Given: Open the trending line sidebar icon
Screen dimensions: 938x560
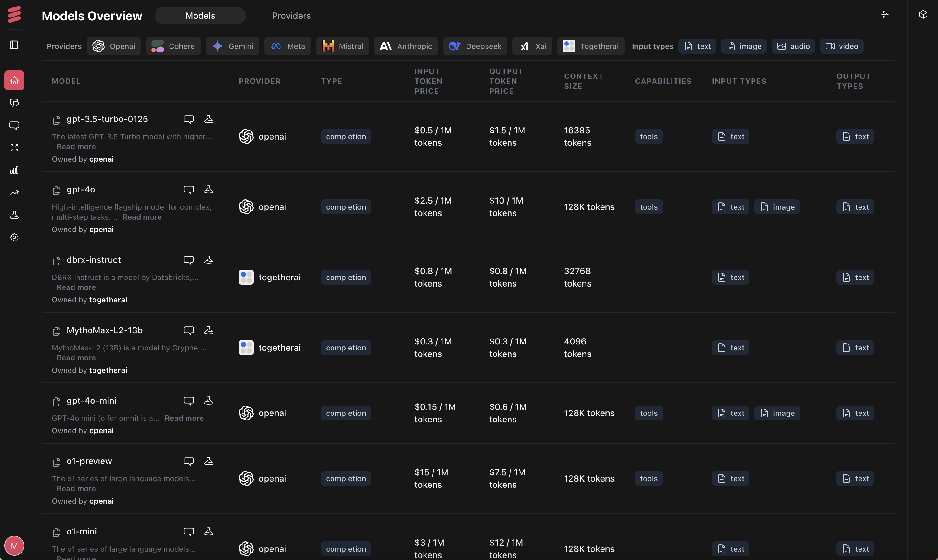Looking at the screenshot, I should (14, 192).
